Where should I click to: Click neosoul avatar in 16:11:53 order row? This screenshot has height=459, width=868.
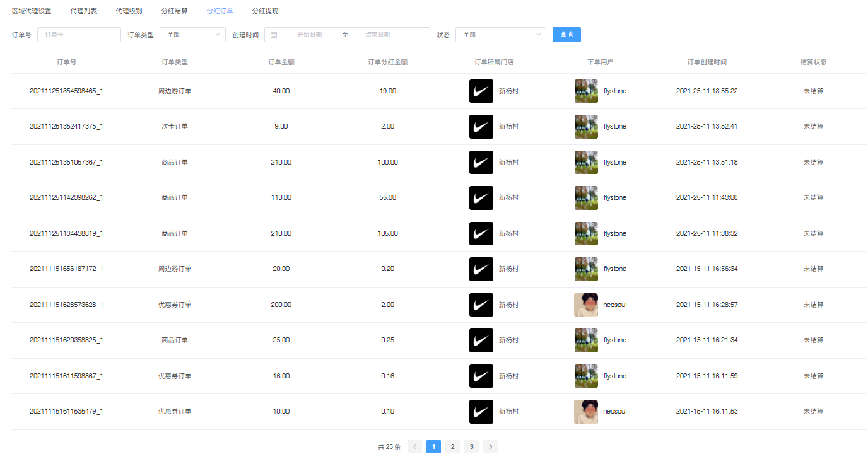[586, 412]
